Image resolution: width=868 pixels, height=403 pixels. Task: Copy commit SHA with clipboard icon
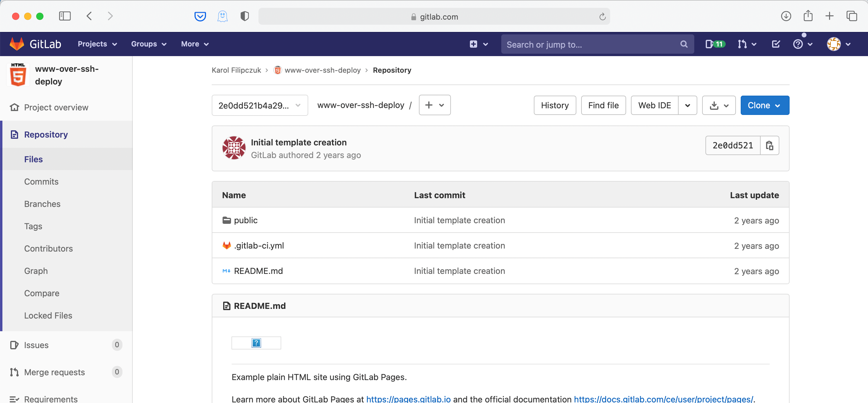(x=769, y=146)
